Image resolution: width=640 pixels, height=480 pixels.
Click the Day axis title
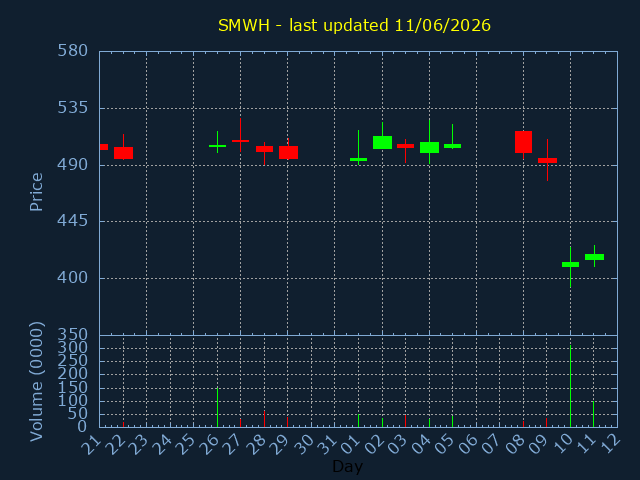(x=347, y=467)
